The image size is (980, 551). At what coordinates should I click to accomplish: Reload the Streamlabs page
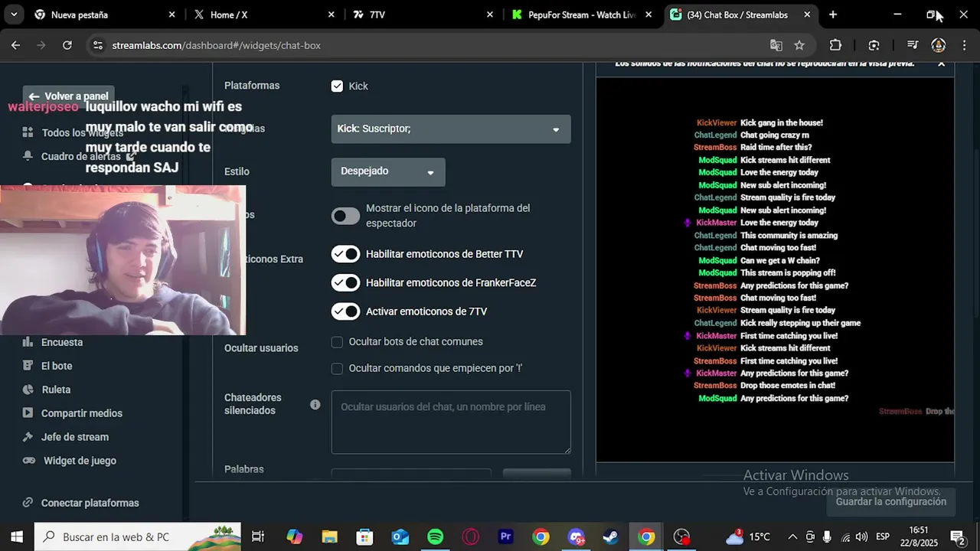[67, 45]
